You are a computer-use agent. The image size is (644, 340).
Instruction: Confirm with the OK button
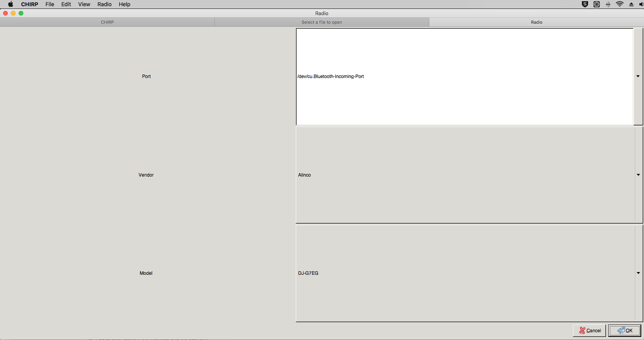[x=625, y=331]
